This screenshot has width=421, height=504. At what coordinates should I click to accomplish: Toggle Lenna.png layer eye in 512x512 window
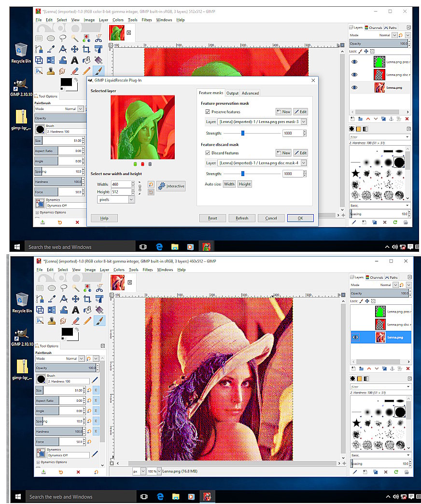[x=354, y=87]
